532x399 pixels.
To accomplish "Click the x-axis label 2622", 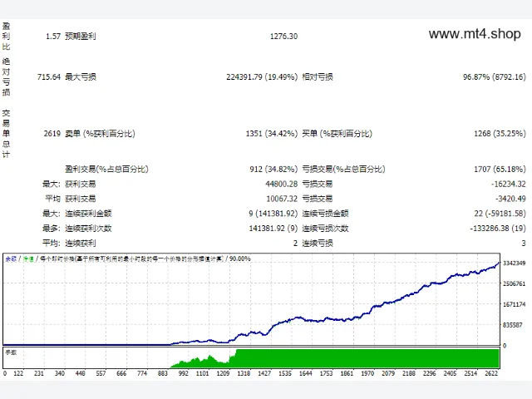I will tap(491, 373).
